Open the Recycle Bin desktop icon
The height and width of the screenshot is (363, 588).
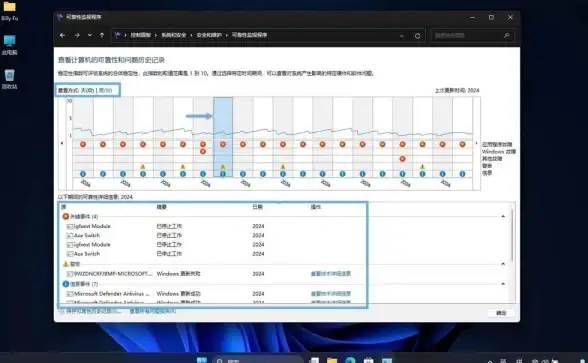(x=9, y=79)
